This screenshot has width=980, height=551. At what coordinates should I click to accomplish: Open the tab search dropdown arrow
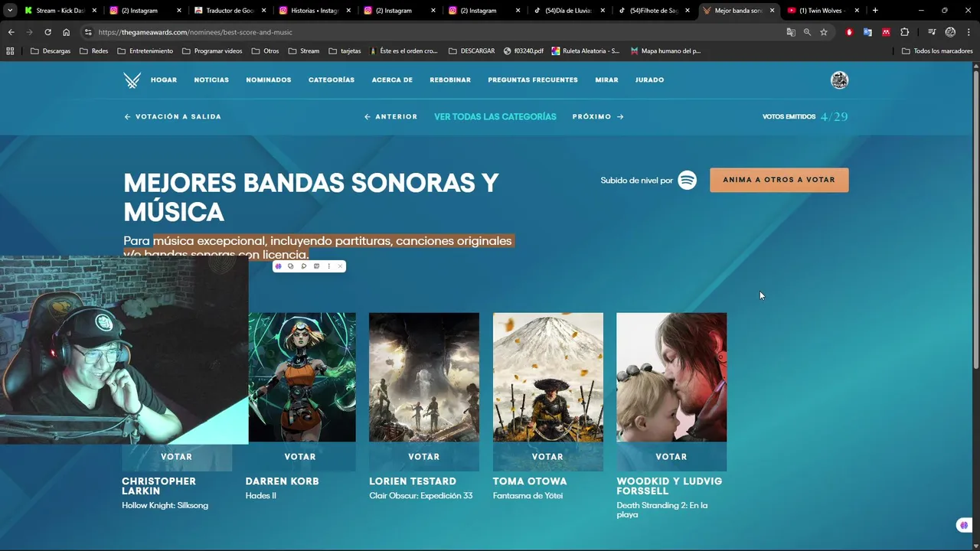[x=10, y=11]
